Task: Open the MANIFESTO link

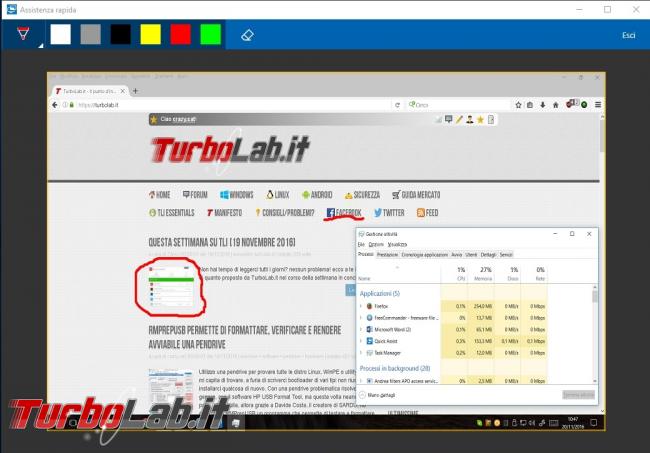Action: point(224,213)
